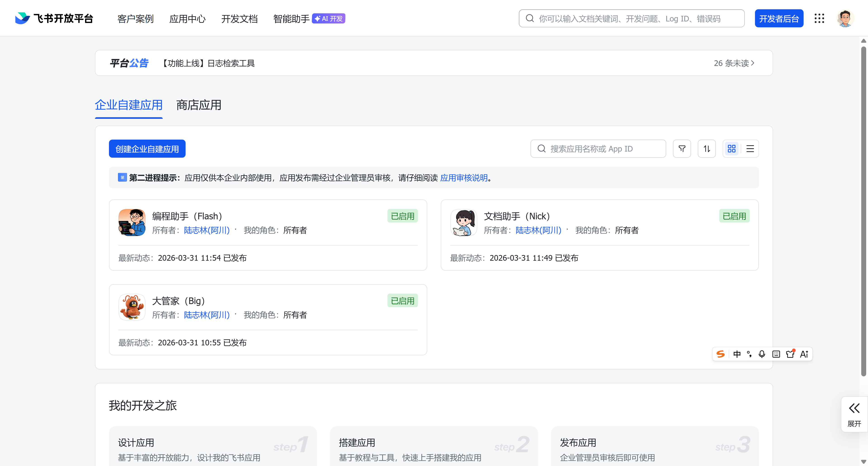Open the 文档助手 (Nick) app icon
Image resolution: width=868 pixels, height=466 pixels.
464,222
